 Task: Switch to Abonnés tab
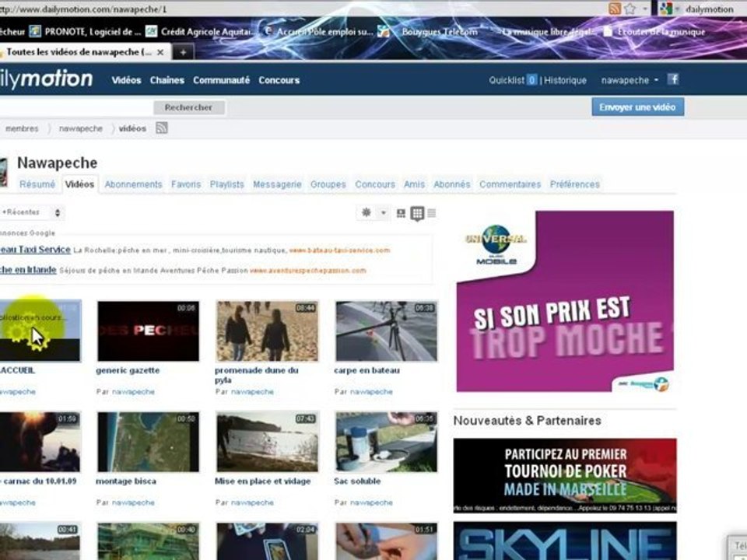coord(451,184)
